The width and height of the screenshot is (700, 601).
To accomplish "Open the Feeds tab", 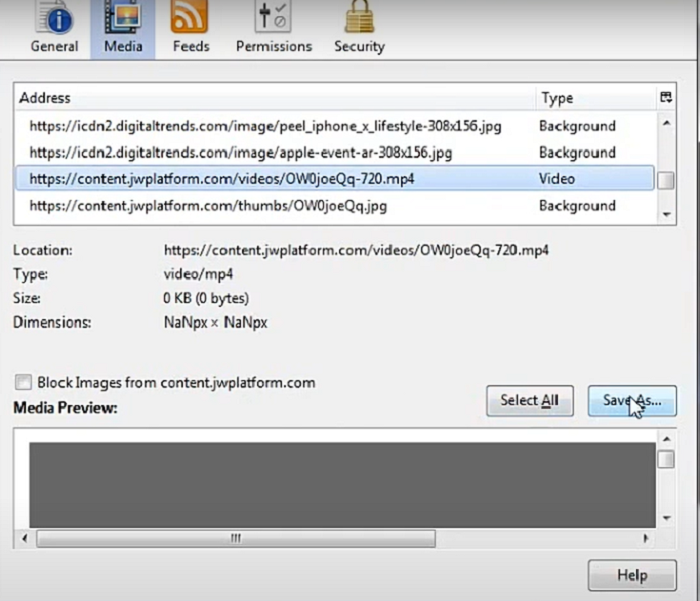I will click(x=191, y=29).
